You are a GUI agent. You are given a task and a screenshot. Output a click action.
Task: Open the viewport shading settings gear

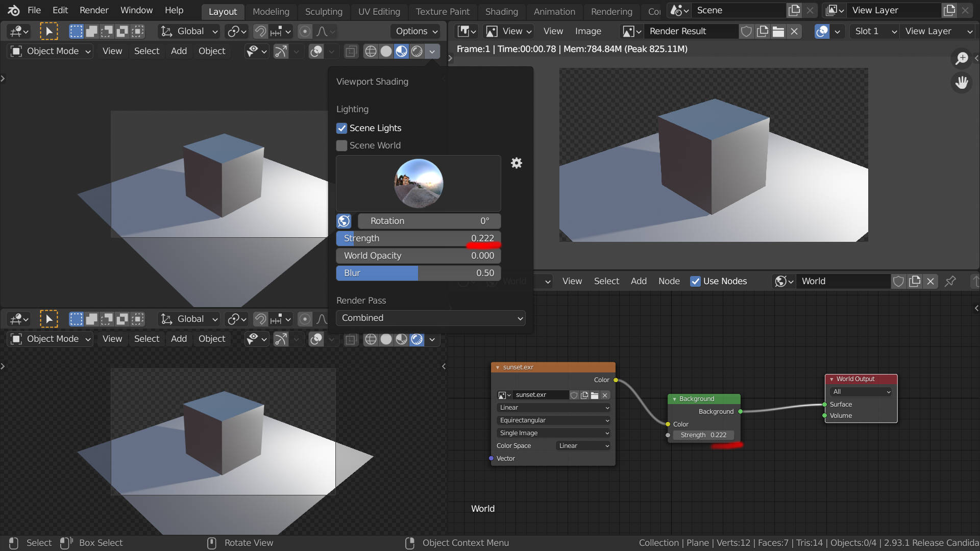(x=517, y=163)
